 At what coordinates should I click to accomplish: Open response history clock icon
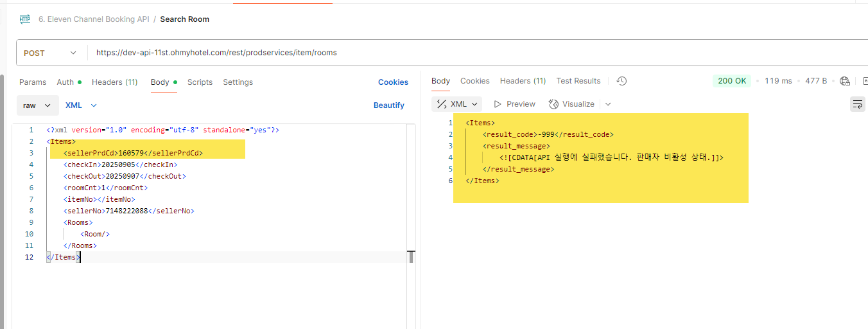coord(621,81)
